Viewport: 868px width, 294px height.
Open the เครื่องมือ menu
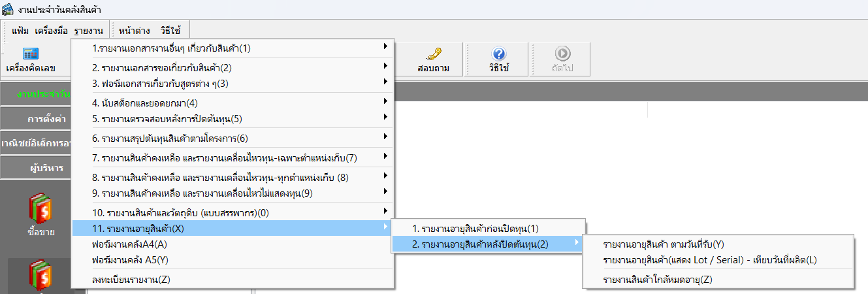pos(52,30)
